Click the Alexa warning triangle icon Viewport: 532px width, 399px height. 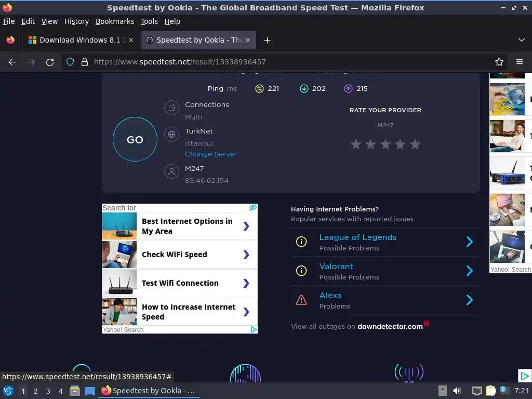[301, 300]
